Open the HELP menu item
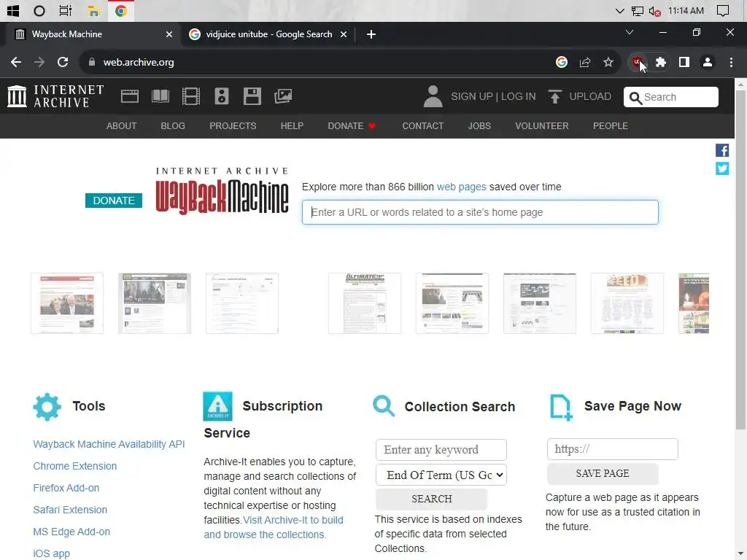Screen dimensions: 747x560 [292, 126]
